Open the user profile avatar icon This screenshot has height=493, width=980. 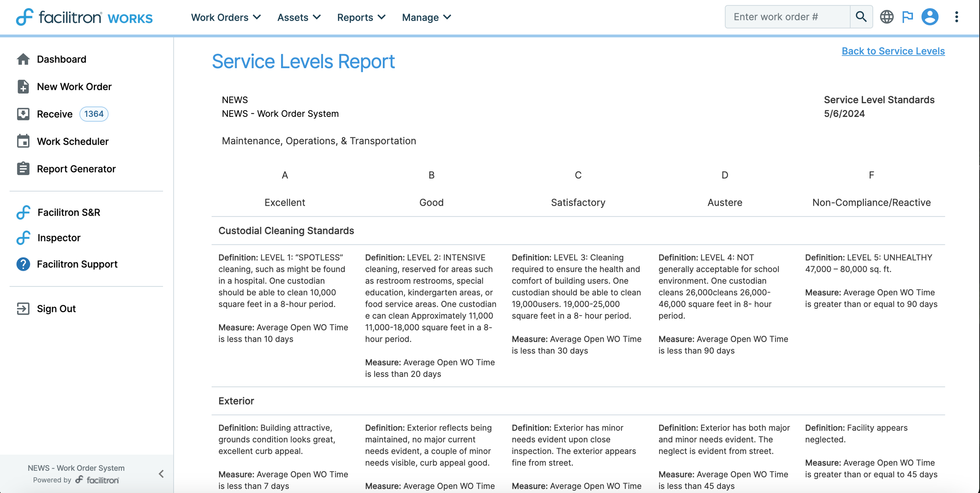pyautogui.click(x=930, y=17)
